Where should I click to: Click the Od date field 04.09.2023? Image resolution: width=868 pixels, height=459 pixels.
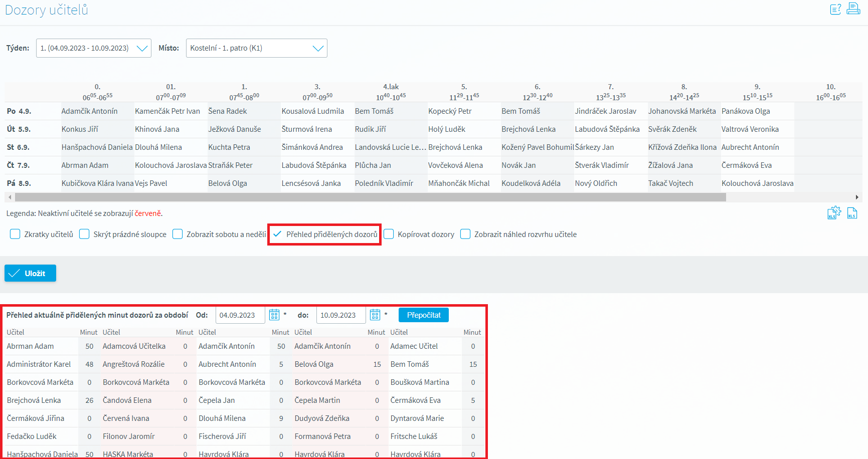[240, 315]
